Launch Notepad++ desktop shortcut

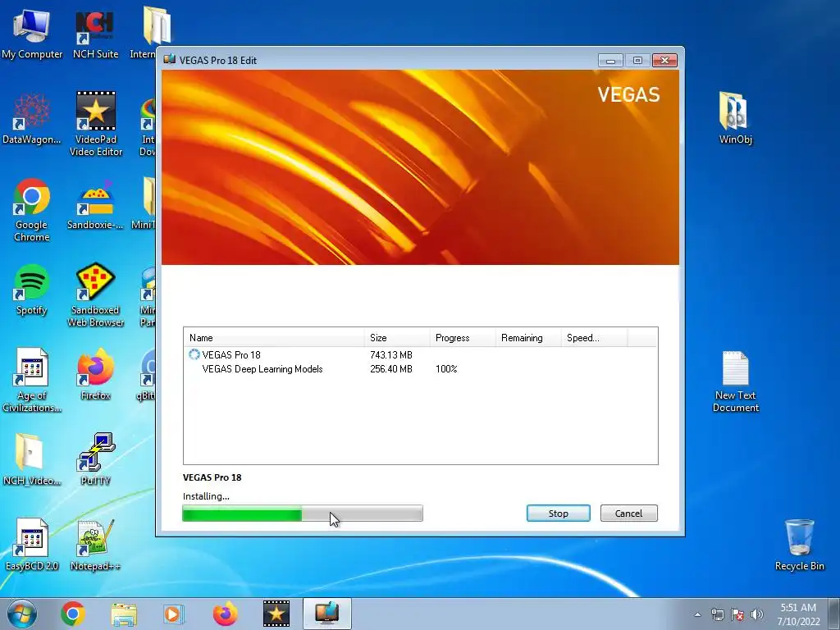point(95,545)
